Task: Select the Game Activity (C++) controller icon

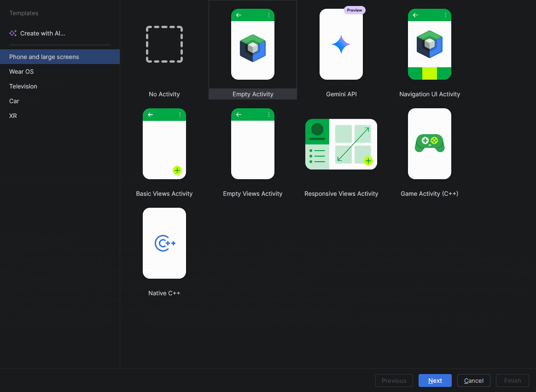Action: point(430,143)
